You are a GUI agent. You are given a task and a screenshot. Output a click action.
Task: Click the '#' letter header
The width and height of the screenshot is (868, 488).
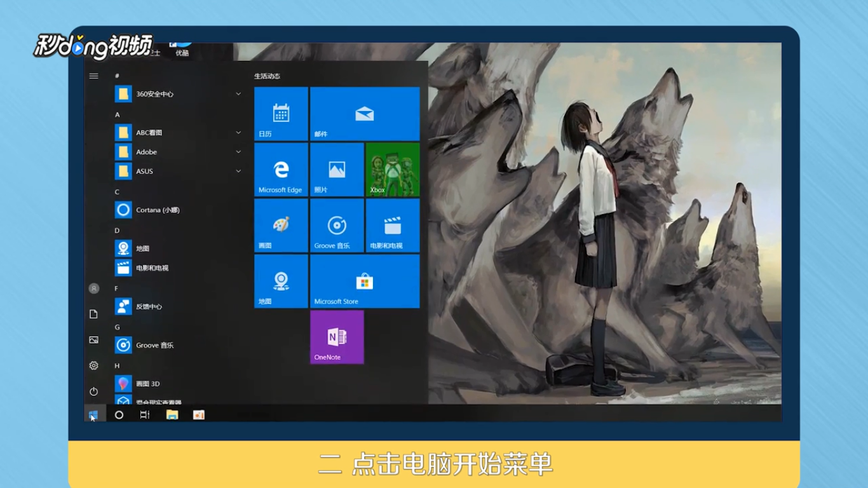click(x=117, y=76)
